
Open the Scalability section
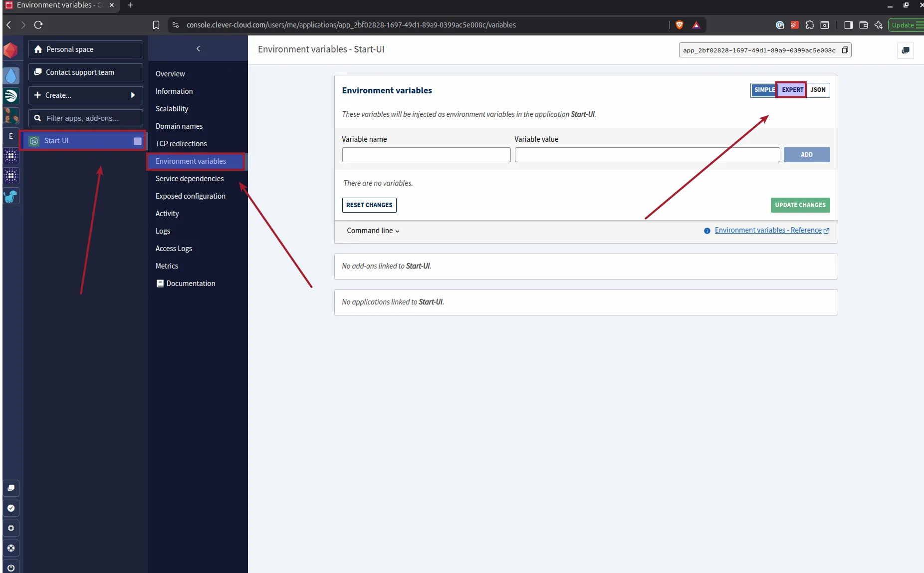pyautogui.click(x=172, y=108)
